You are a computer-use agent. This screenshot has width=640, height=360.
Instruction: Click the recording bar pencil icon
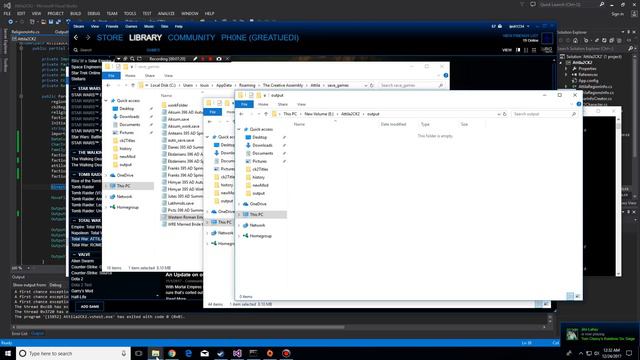click(195, 59)
